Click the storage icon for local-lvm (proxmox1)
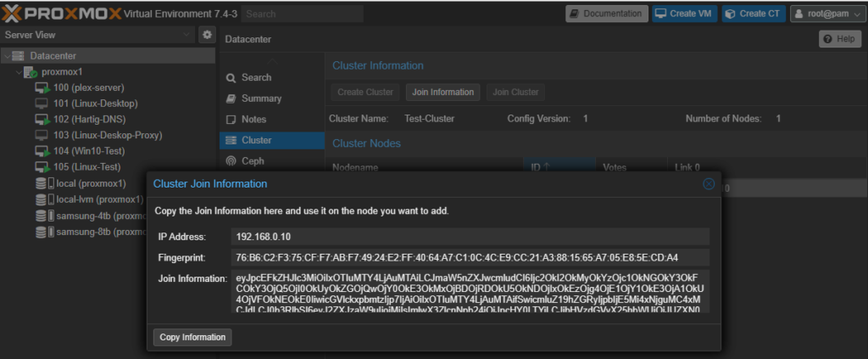The height and width of the screenshot is (359, 868). tap(45, 199)
